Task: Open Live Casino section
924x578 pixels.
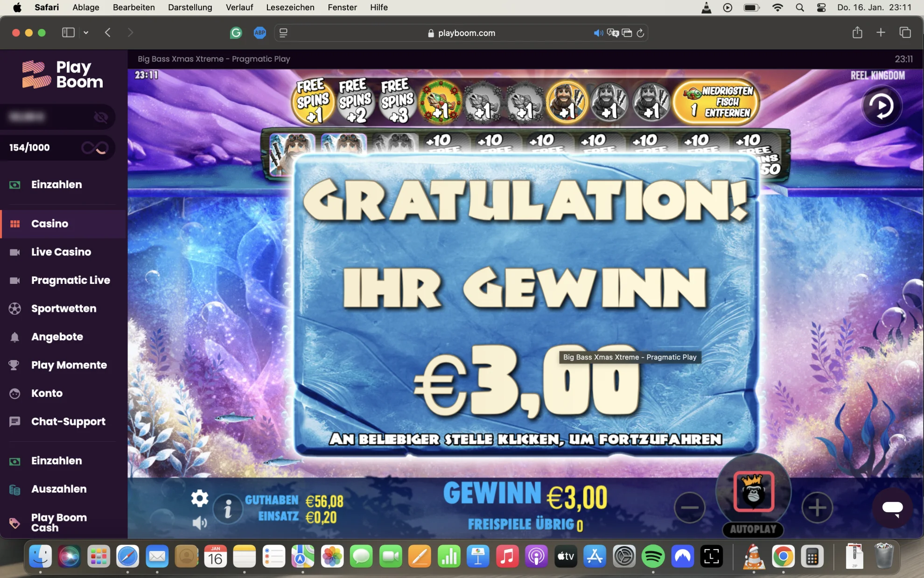Action: coord(61,252)
